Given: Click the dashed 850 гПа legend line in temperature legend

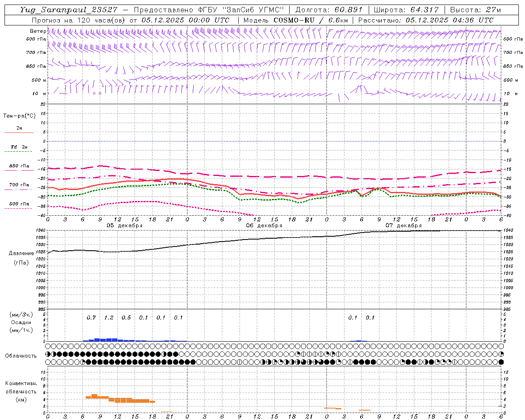Looking at the screenshot, I should click(x=19, y=171).
